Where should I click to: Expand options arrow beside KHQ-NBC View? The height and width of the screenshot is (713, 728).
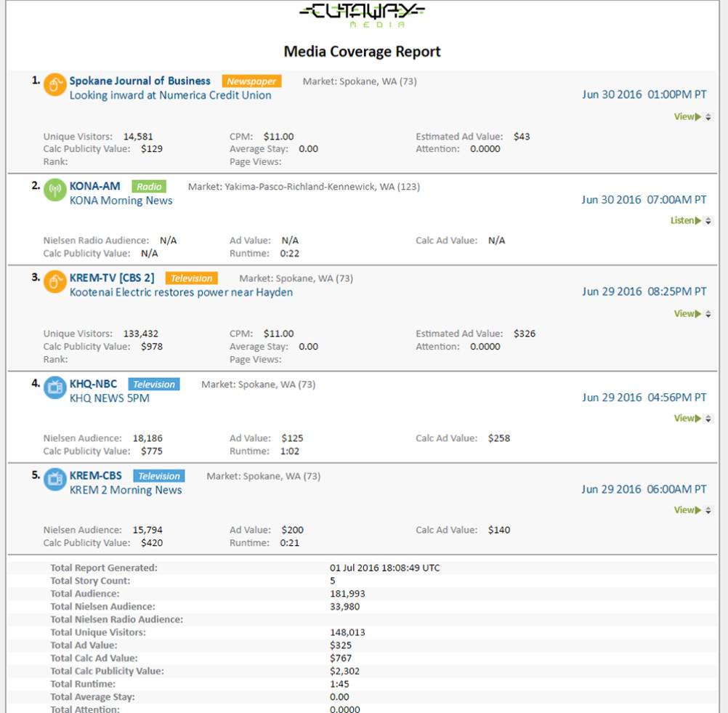tap(708, 419)
